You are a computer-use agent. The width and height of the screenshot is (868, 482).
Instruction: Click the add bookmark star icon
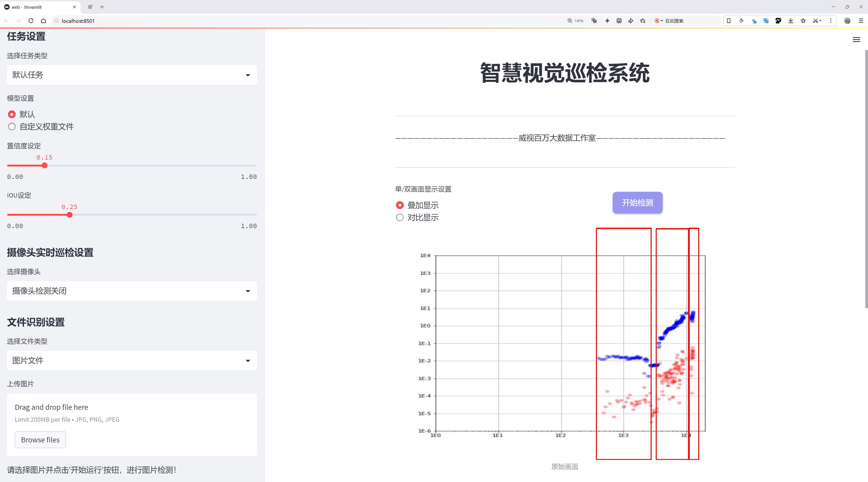click(643, 21)
